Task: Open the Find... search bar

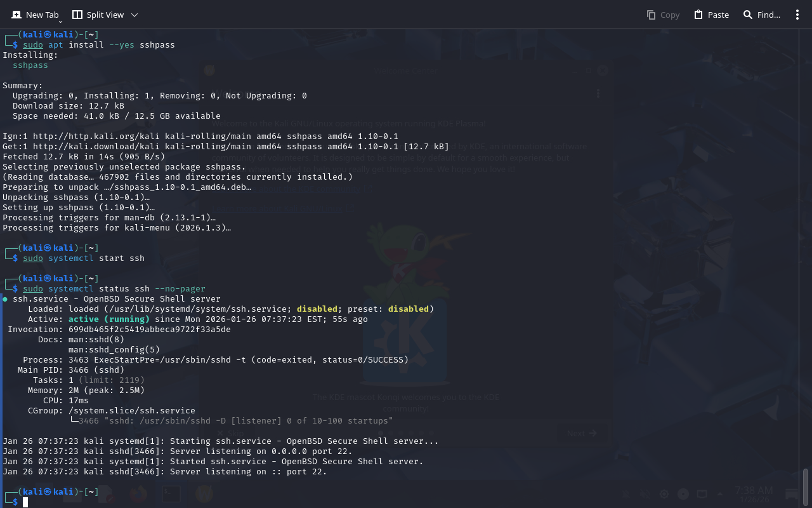Action: (x=761, y=15)
